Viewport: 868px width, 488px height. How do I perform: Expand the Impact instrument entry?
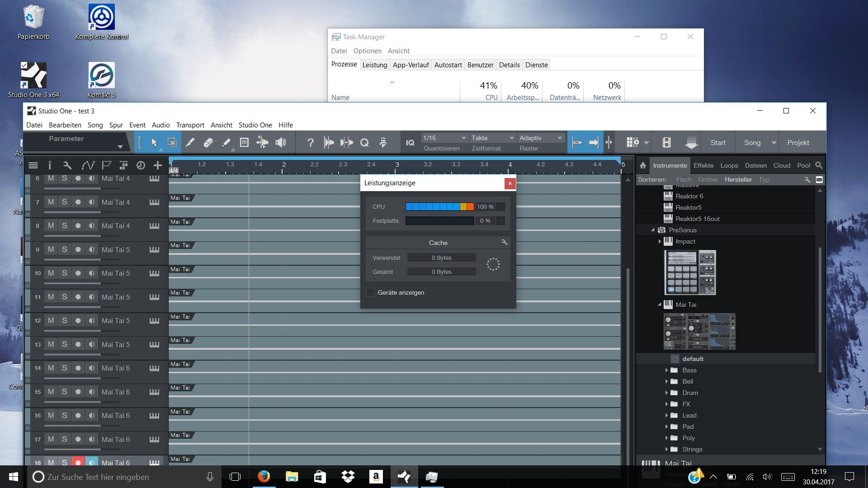click(x=660, y=241)
